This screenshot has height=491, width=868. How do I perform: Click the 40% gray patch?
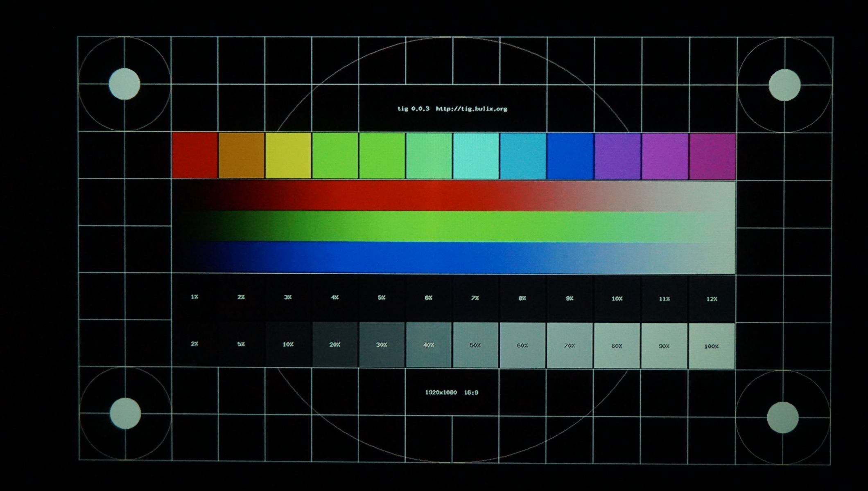click(429, 345)
